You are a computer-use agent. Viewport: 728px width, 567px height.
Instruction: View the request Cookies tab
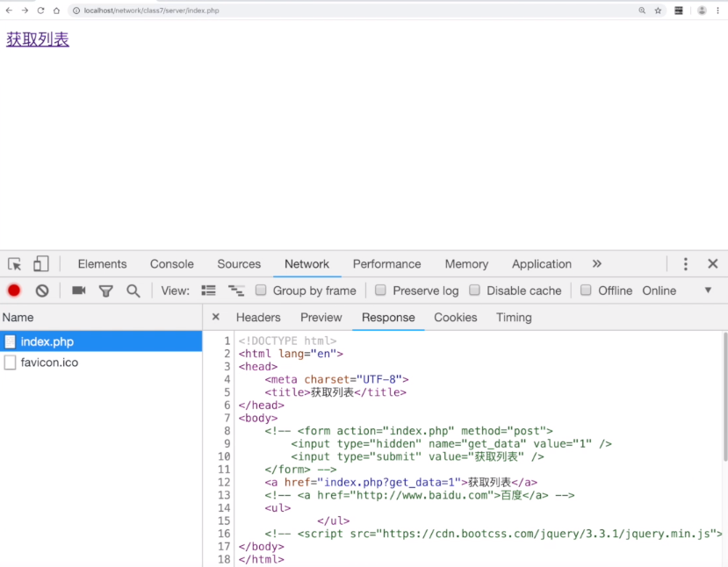(456, 318)
